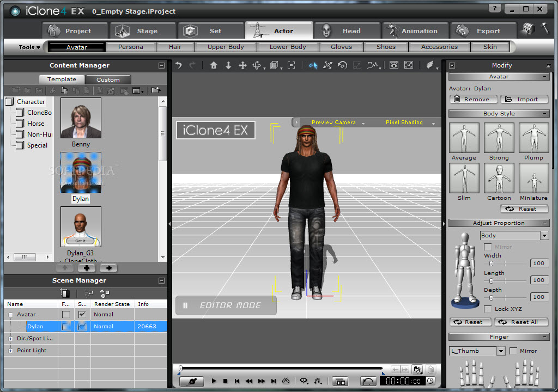
Task: Open the Tools dropdown menu
Action: click(x=29, y=47)
